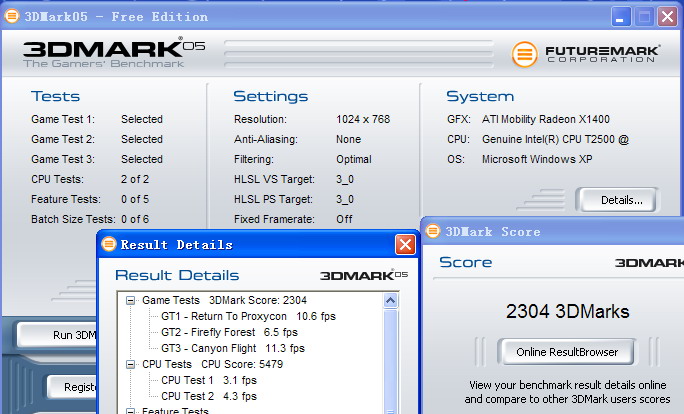
Task: Open system Details... button
Action: point(615,200)
